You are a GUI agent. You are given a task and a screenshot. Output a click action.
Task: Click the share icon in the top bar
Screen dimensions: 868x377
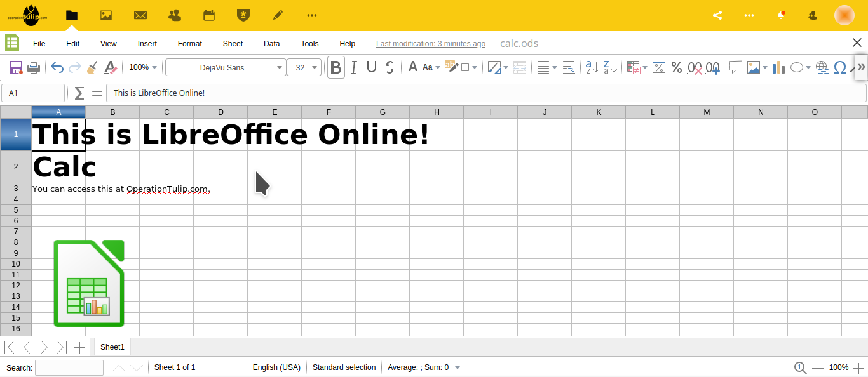(717, 15)
